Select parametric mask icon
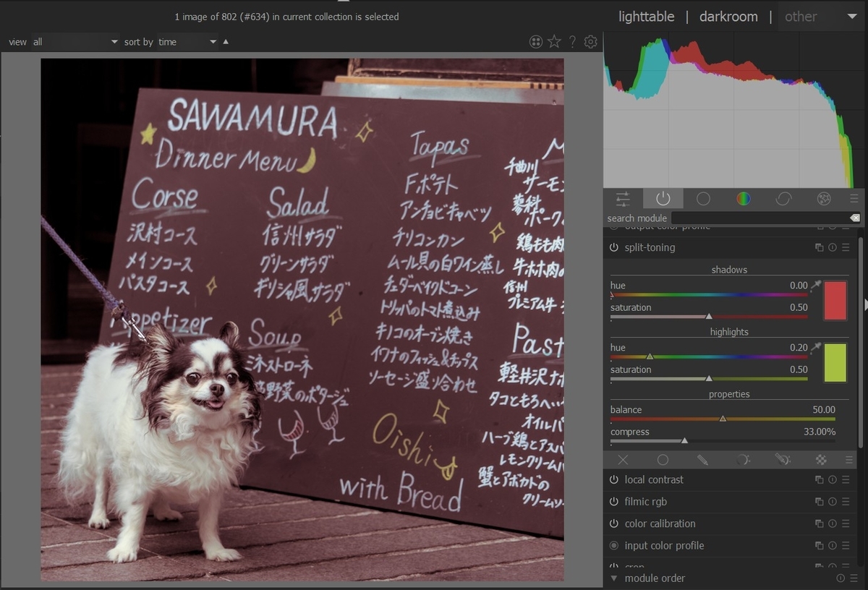The height and width of the screenshot is (590, 868). (x=742, y=460)
